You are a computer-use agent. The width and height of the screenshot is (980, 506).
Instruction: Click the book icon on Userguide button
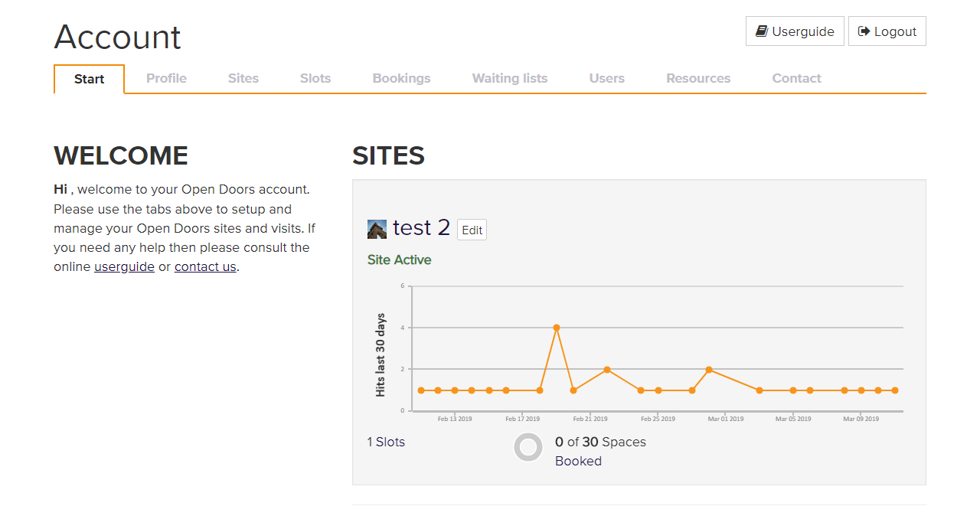761,31
